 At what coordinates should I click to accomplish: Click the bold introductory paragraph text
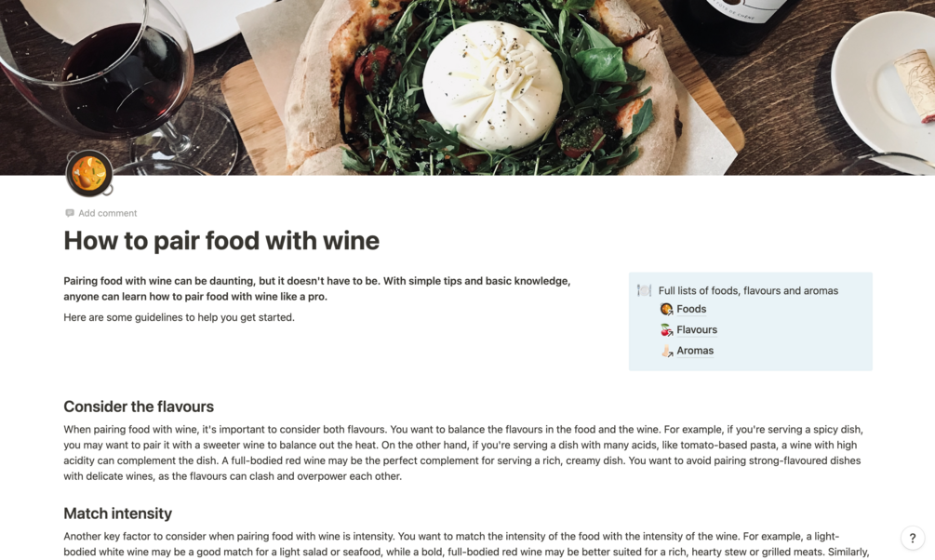(316, 288)
